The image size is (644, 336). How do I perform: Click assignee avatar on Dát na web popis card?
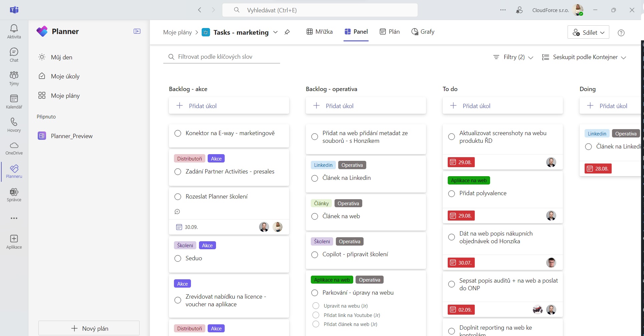pos(551,263)
